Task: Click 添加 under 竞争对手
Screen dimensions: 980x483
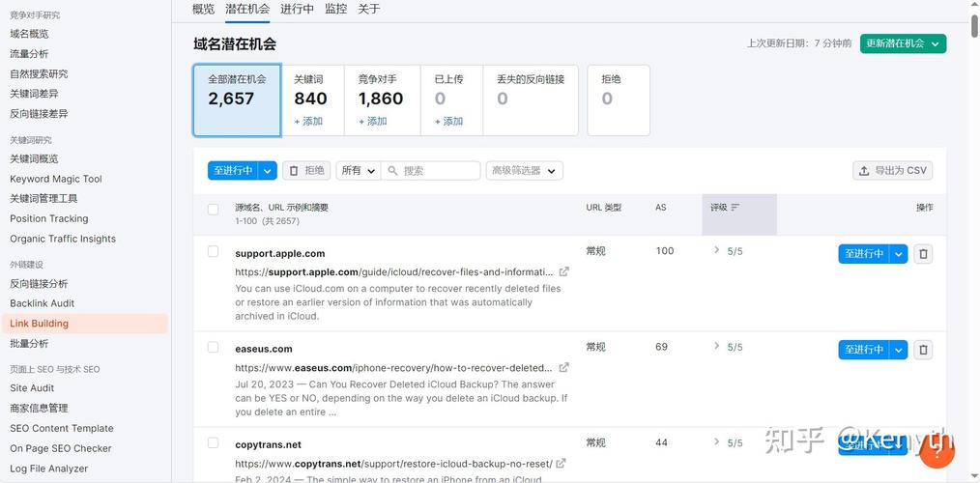Action: (372, 121)
